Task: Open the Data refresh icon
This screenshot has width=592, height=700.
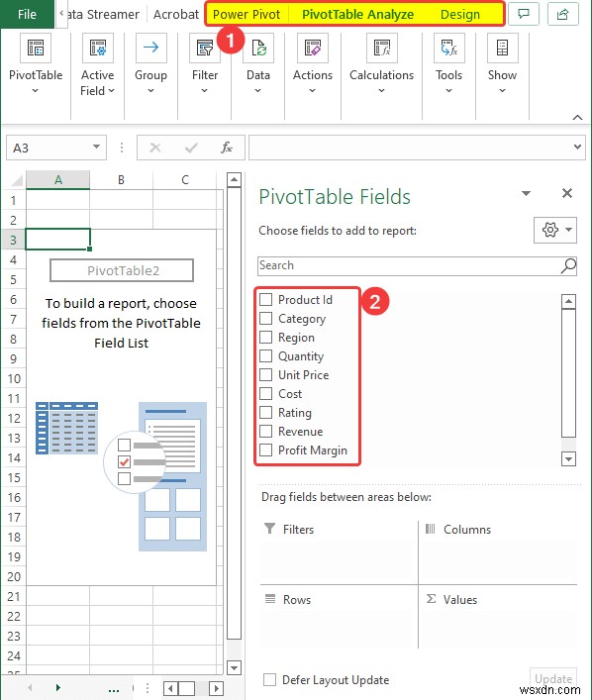Action: click(258, 48)
